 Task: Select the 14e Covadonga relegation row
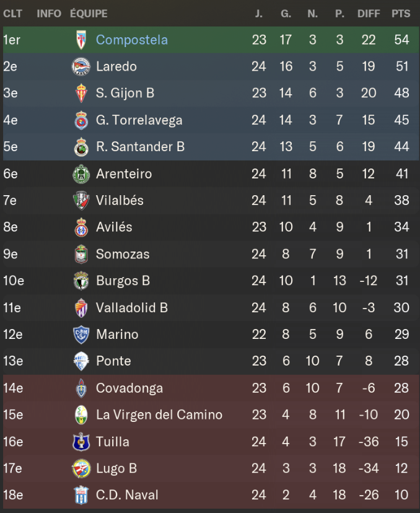point(210,388)
